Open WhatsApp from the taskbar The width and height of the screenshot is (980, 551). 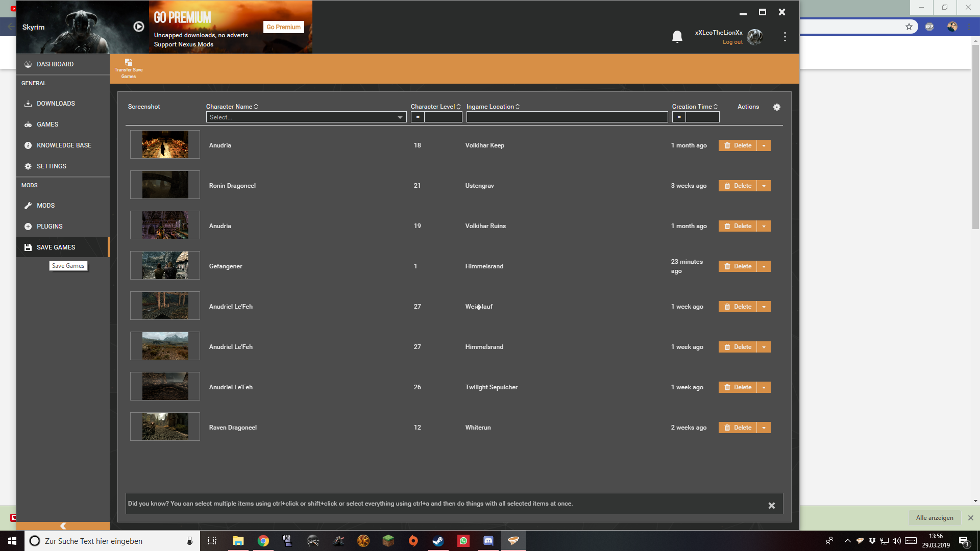(463, 541)
